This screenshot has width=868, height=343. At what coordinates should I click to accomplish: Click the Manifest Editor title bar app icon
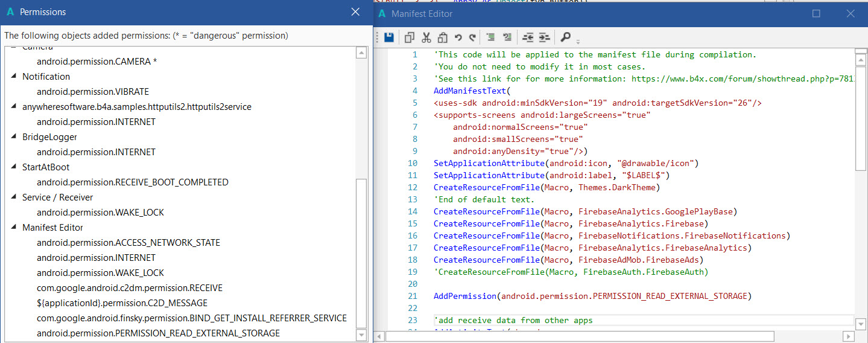(x=382, y=13)
